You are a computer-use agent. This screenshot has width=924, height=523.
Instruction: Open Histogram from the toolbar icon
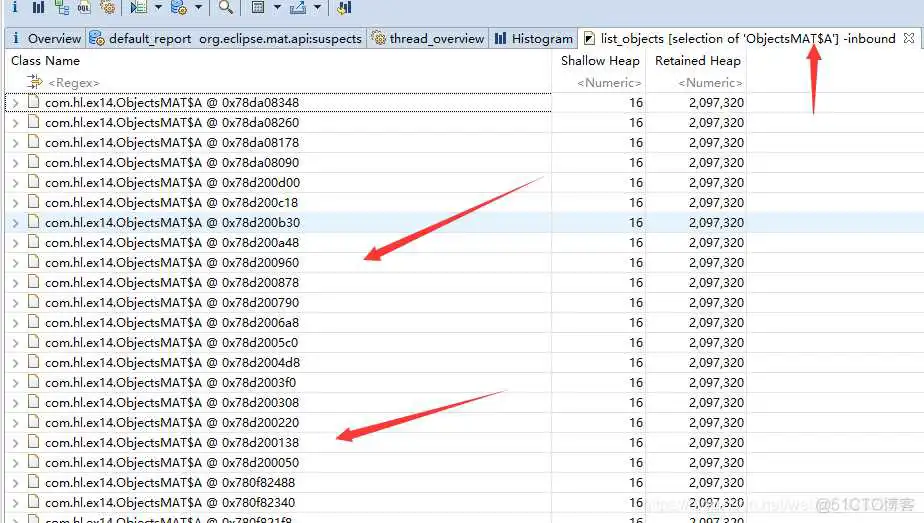pyautogui.click(x=38, y=7)
